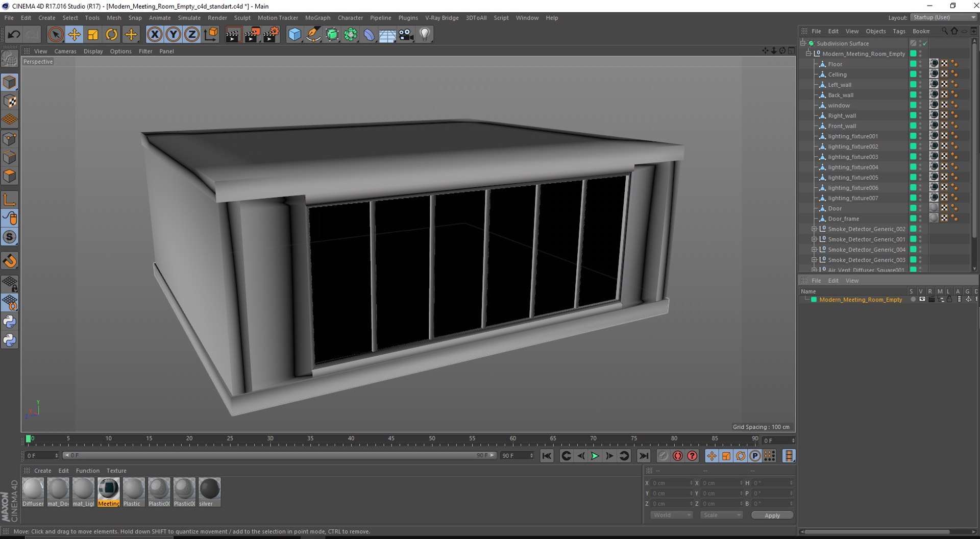Select the Rotate tool
This screenshot has height=539, width=980.
111,35
